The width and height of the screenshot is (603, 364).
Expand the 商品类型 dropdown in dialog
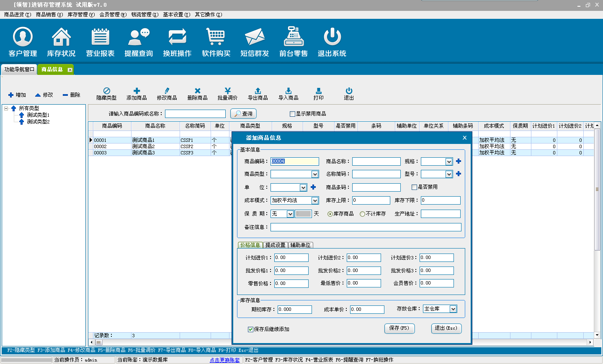point(315,174)
